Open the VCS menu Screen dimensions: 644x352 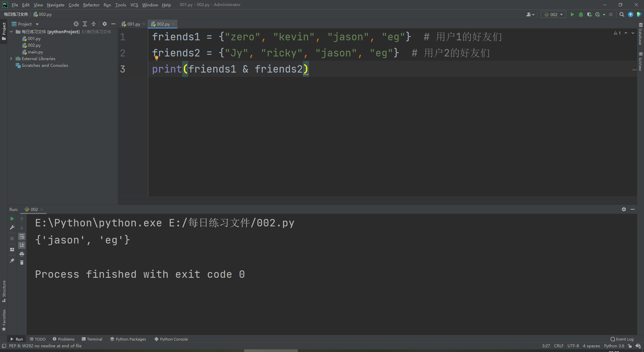tap(134, 5)
